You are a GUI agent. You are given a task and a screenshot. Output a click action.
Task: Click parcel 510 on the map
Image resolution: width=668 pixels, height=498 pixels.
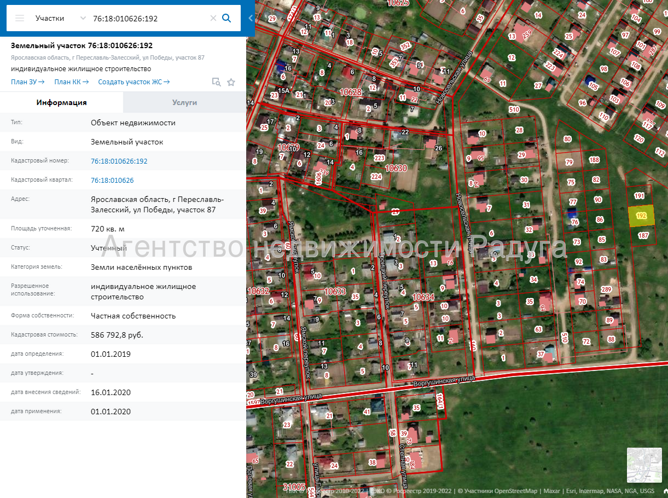pyautogui.click(x=514, y=109)
